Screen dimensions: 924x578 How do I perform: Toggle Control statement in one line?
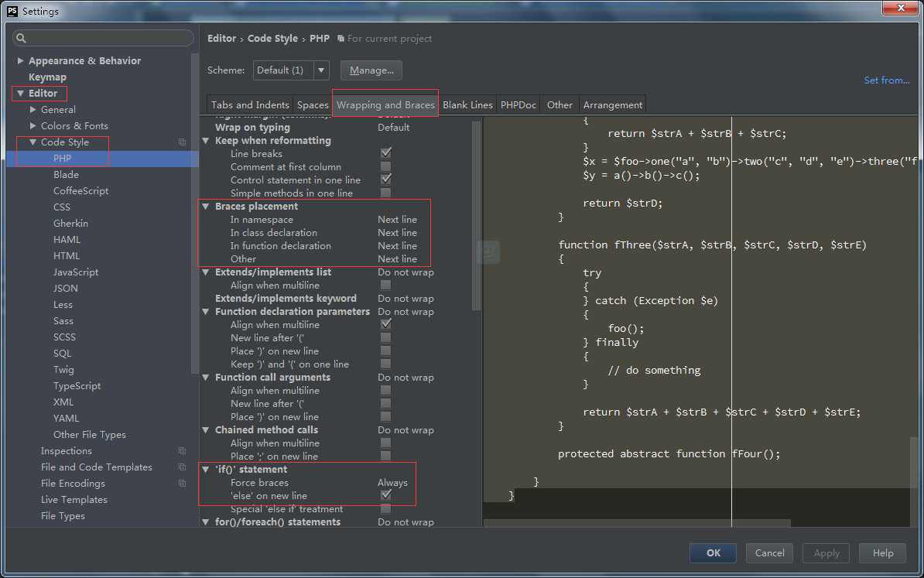(x=386, y=180)
